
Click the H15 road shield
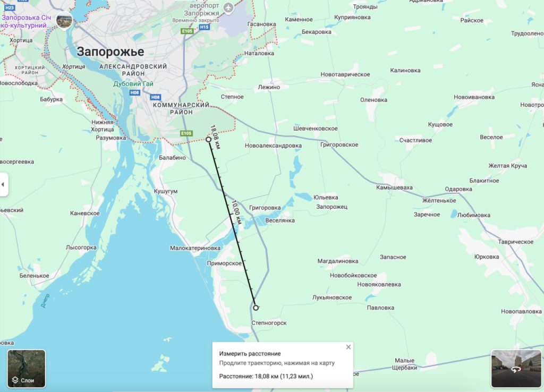click(205, 27)
